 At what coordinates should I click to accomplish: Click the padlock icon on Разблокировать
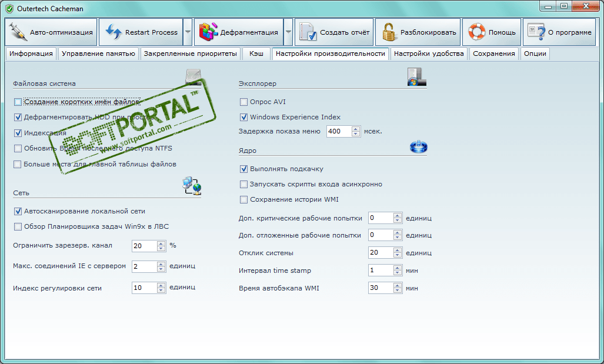click(x=389, y=32)
